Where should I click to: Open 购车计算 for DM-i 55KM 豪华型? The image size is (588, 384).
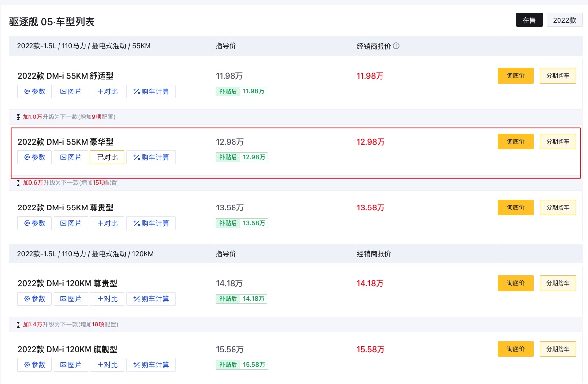pyautogui.click(x=151, y=157)
